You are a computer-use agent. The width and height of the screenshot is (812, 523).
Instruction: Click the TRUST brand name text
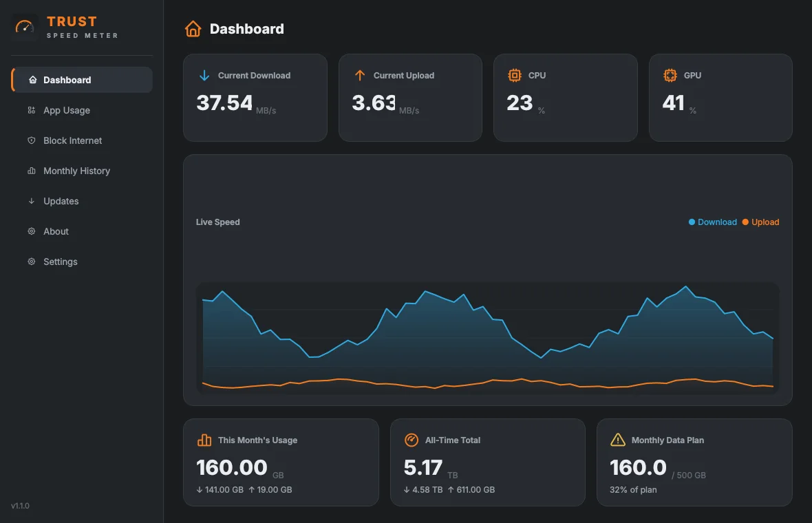pyautogui.click(x=72, y=22)
